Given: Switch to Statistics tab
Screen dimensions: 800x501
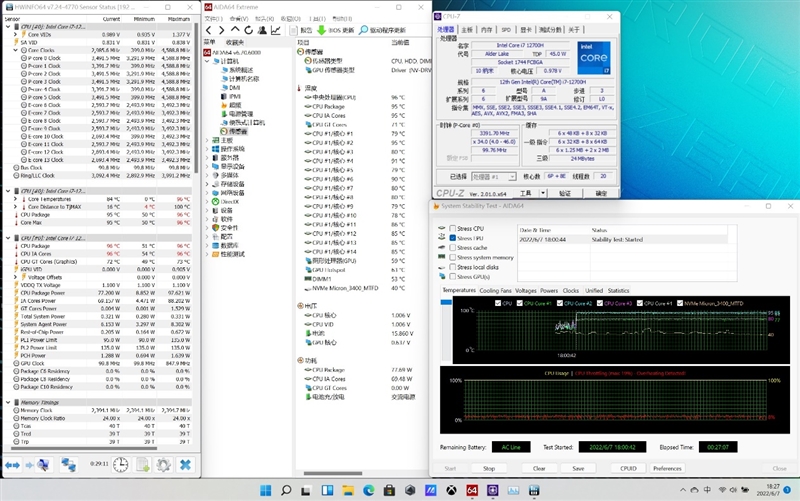Looking at the screenshot, I should coord(618,291).
